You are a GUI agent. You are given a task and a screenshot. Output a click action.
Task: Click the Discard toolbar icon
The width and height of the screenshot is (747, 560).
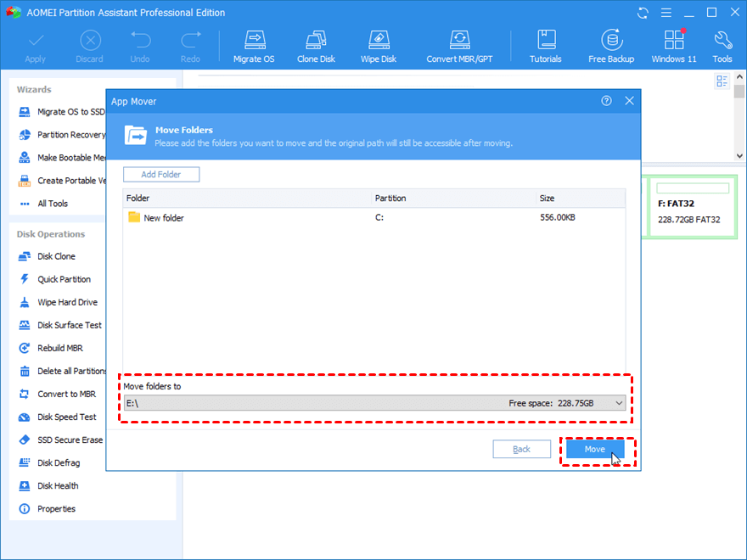coord(90,48)
